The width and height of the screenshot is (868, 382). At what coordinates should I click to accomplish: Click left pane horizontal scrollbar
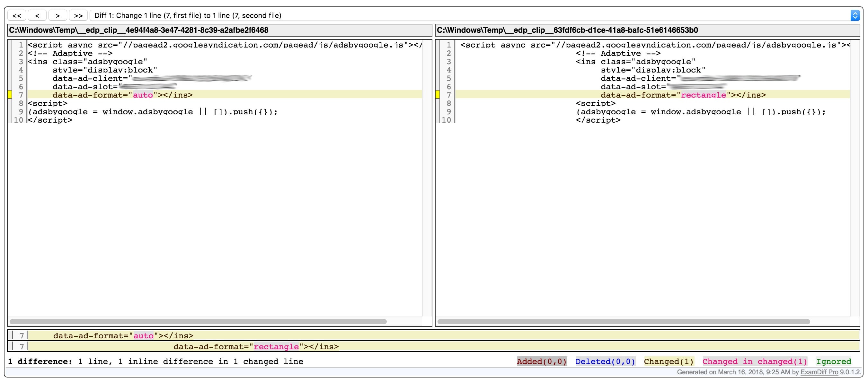tap(198, 321)
